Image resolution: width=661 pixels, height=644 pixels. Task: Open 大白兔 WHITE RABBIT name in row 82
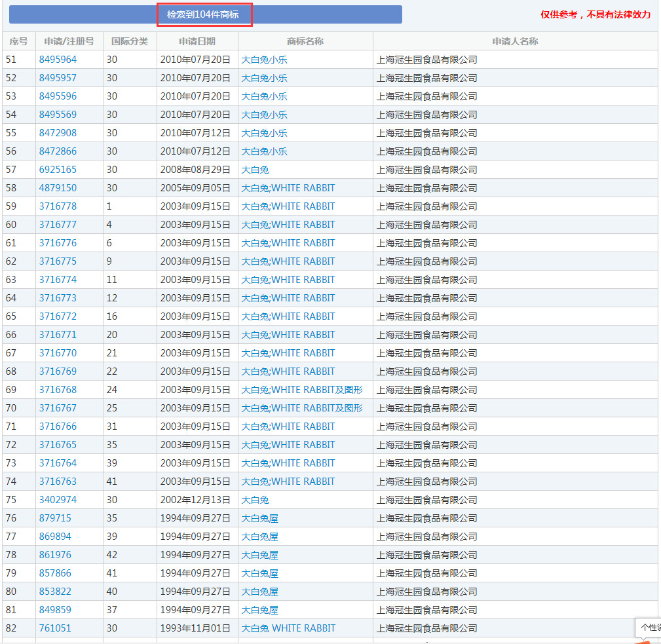[288, 628]
